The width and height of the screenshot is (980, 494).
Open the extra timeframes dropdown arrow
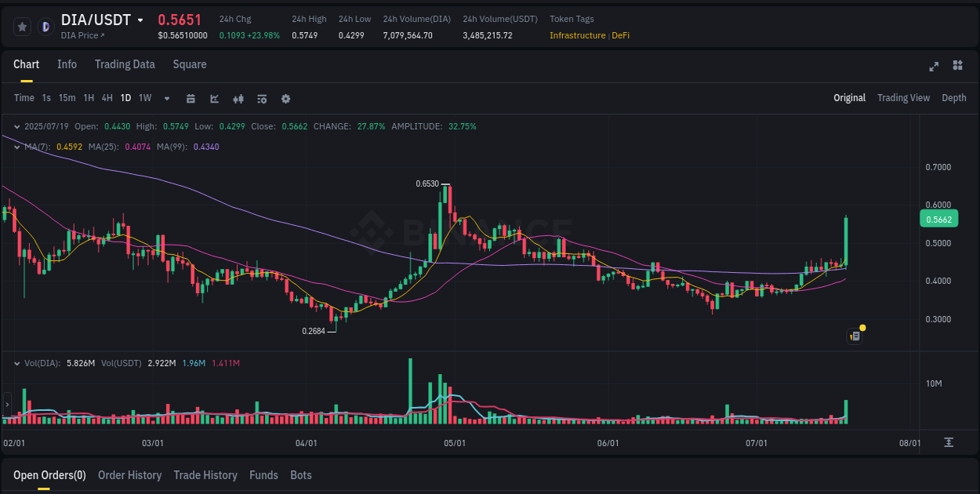coord(165,98)
